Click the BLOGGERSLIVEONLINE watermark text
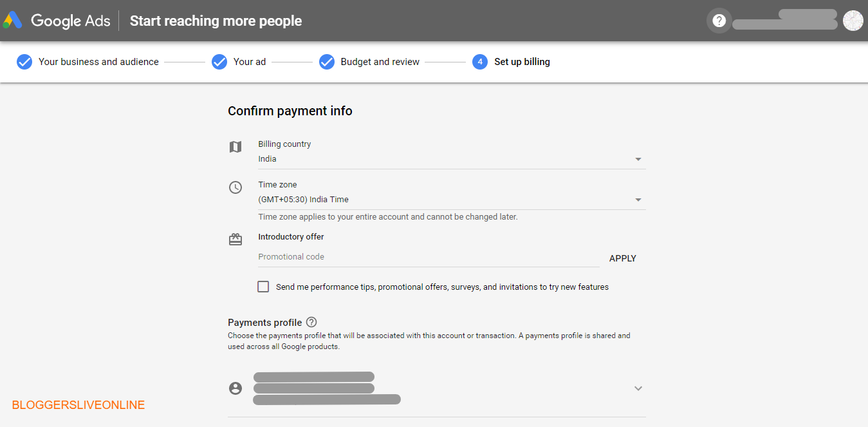This screenshot has height=427, width=868. click(x=78, y=405)
